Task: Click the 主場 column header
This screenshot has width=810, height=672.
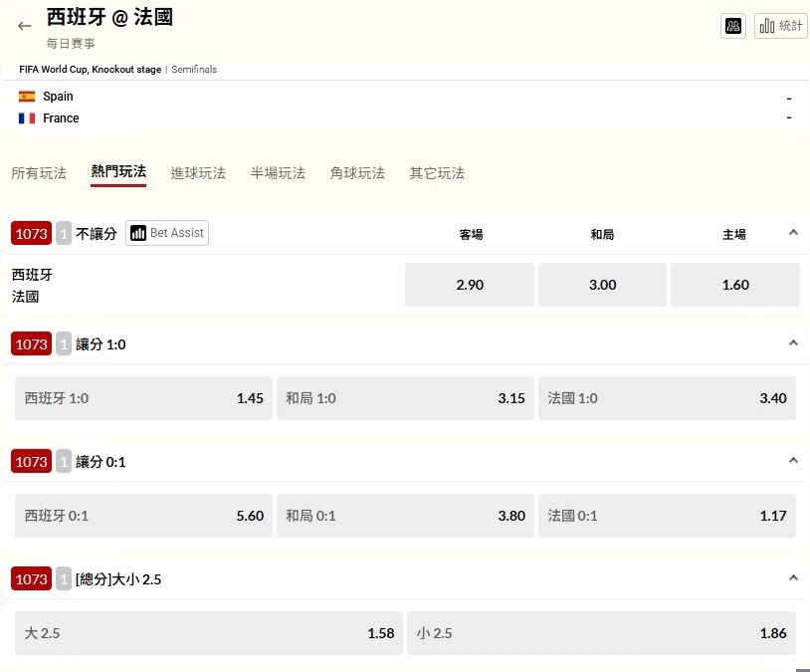Action: 734,235
